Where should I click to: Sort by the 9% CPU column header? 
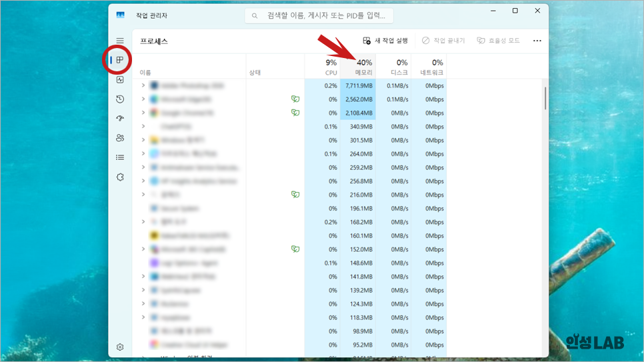(323, 67)
